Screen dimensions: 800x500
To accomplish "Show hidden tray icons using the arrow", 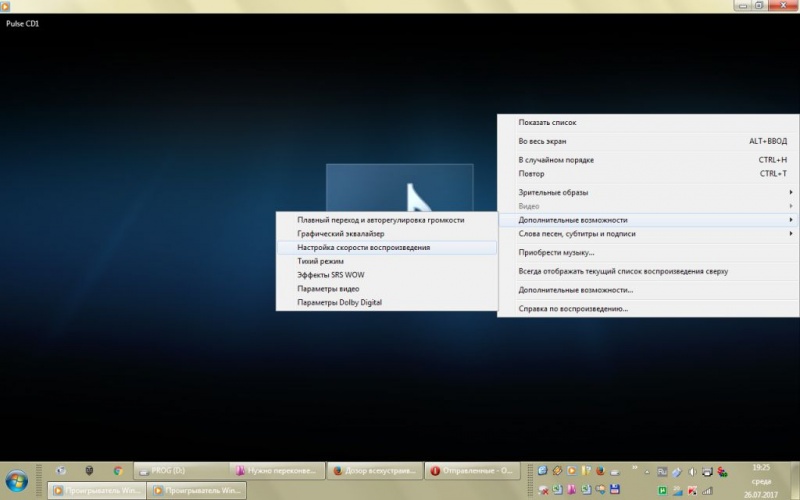I will [x=647, y=472].
